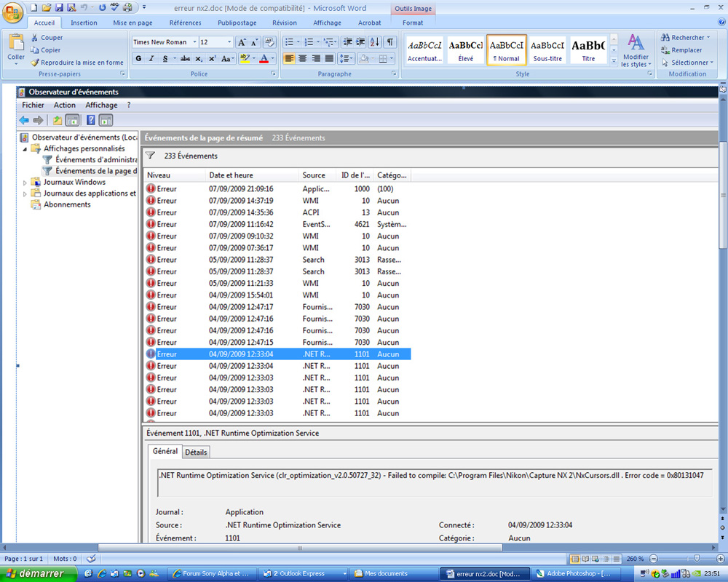Open the Format tab under Outils Image
The height and width of the screenshot is (582, 728).
[x=413, y=23]
